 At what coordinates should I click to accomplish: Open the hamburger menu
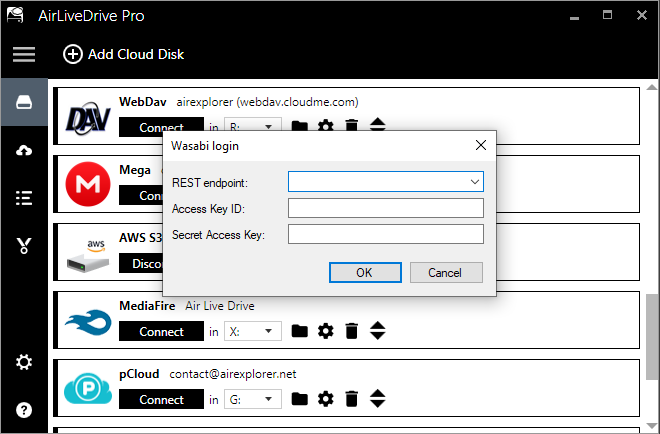point(24,54)
